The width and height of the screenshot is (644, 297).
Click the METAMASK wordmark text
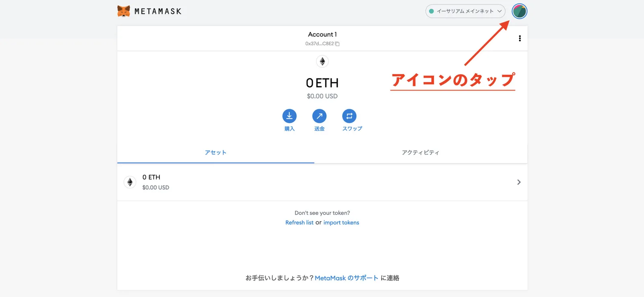click(158, 11)
